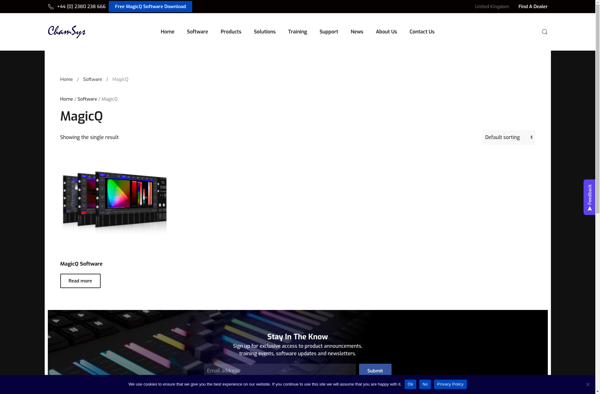600x394 pixels.
Task: Click the Showing the single result text
Action: pyautogui.click(x=89, y=137)
